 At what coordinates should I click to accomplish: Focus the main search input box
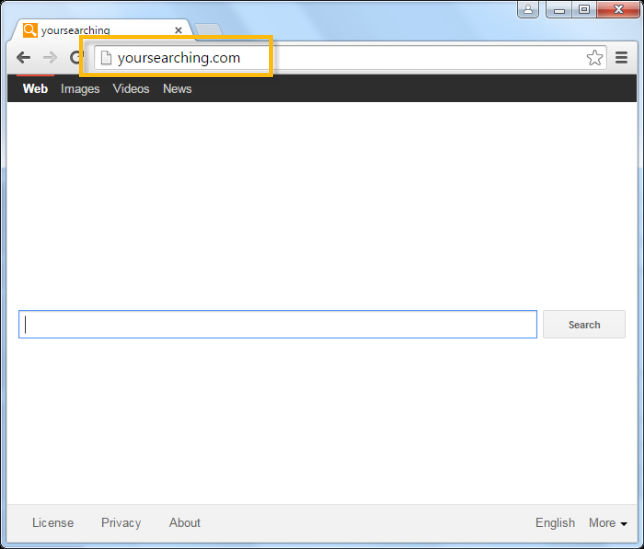coord(278,324)
